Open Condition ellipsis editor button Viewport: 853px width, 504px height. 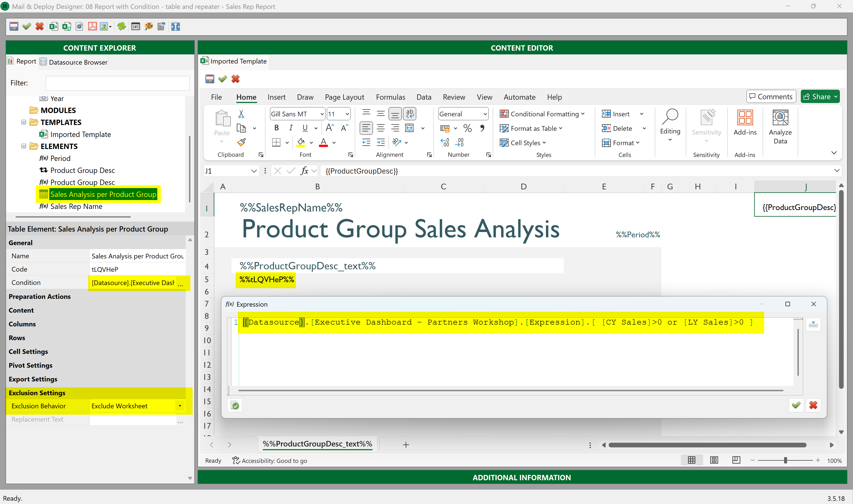coord(180,283)
